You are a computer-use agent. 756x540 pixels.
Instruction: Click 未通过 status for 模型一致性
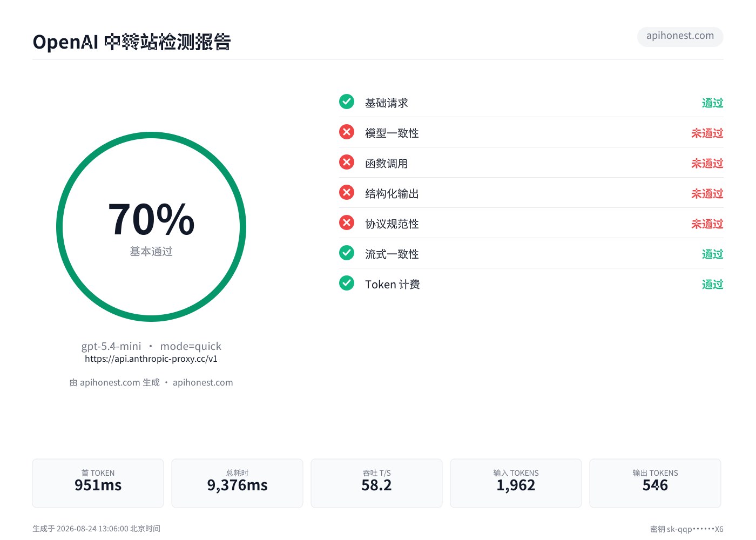[707, 133]
